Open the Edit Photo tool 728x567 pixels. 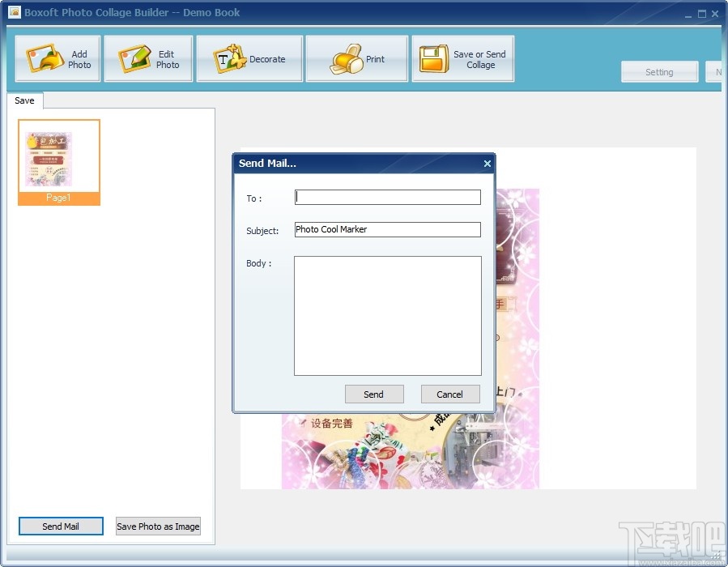[x=147, y=58]
